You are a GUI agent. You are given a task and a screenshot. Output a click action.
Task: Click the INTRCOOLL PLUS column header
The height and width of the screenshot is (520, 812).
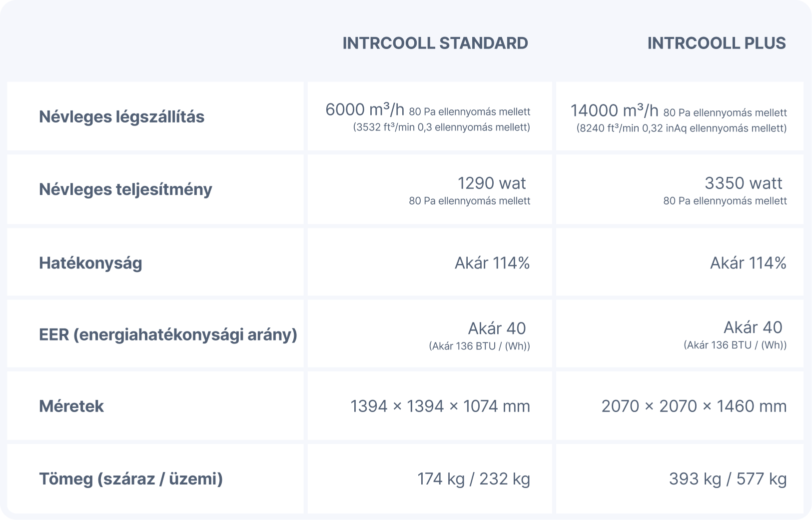tap(716, 43)
